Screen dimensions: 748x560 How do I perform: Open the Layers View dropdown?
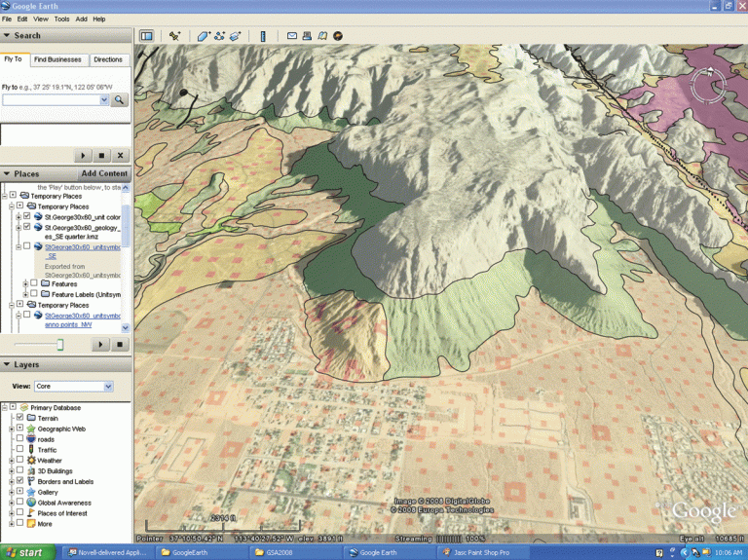click(x=108, y=386)
